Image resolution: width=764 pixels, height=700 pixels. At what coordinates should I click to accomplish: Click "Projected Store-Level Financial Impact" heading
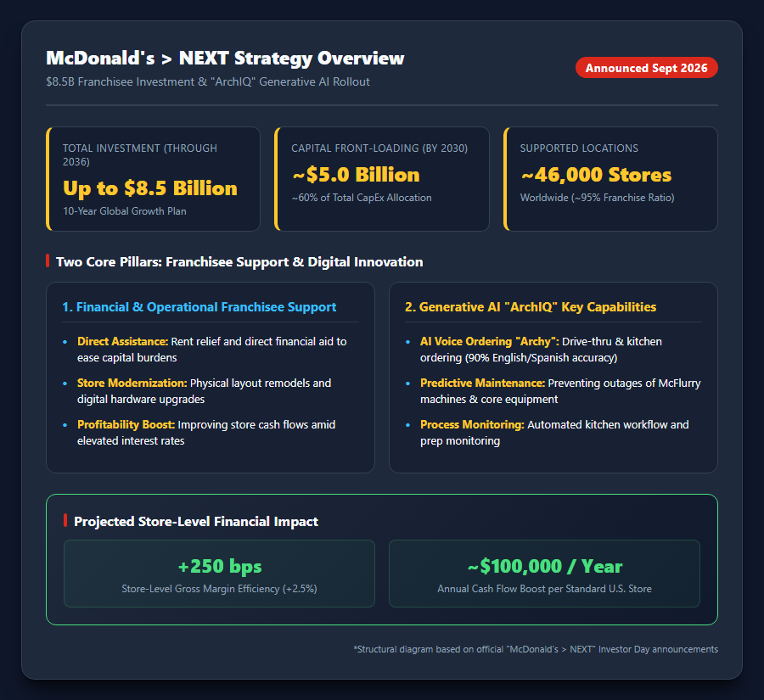tap(196, 522)
